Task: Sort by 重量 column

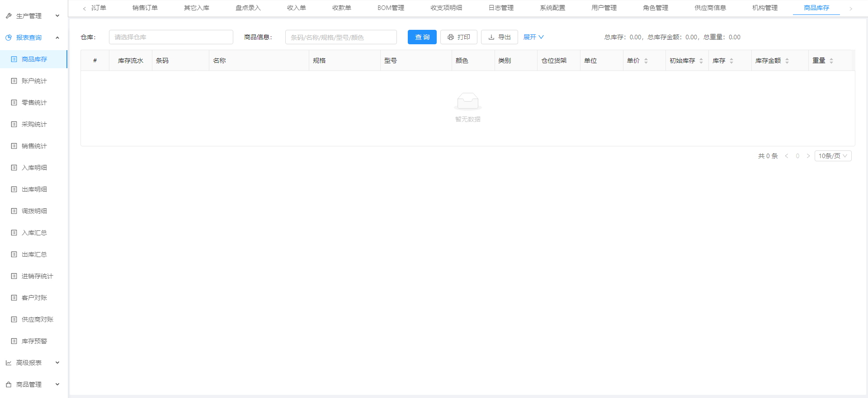Action: click(x=831, y=61)
